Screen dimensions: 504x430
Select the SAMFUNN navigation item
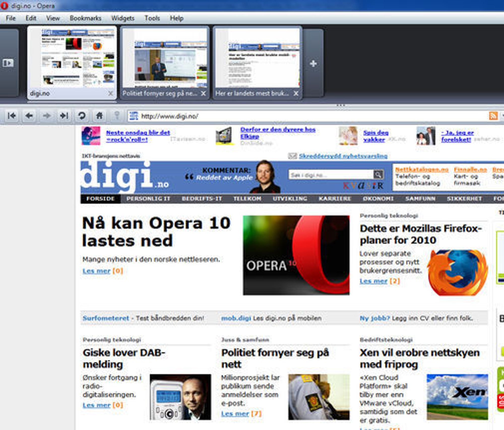point(420,199)
